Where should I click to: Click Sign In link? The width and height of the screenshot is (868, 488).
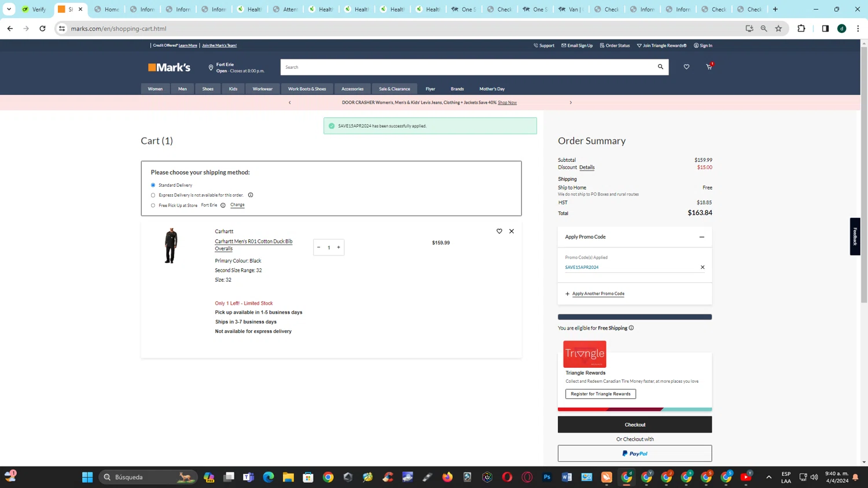(703, 46)
